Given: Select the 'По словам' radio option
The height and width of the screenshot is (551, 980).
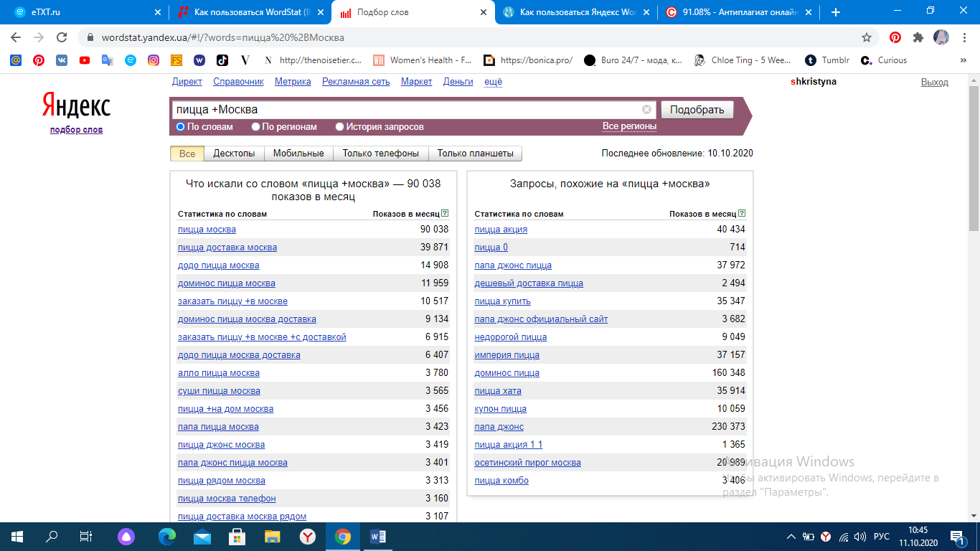Looking at the screenshot, I should tap(181, 127).
